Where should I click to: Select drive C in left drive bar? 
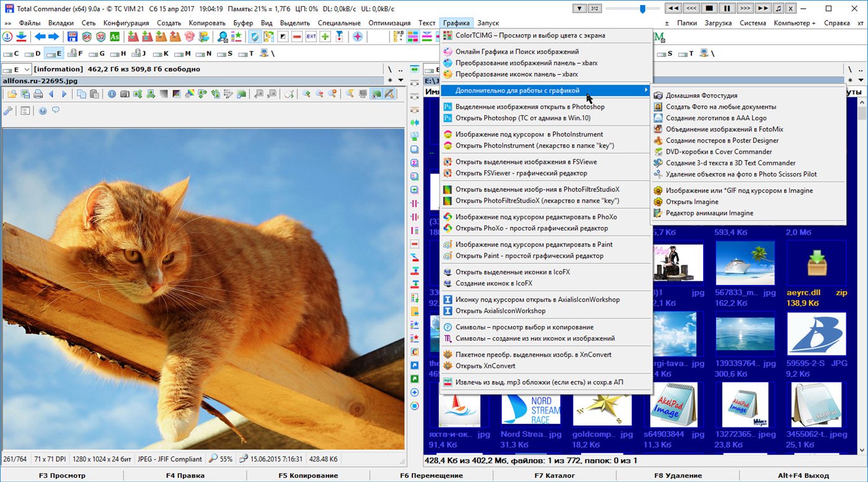click(11, 54)
